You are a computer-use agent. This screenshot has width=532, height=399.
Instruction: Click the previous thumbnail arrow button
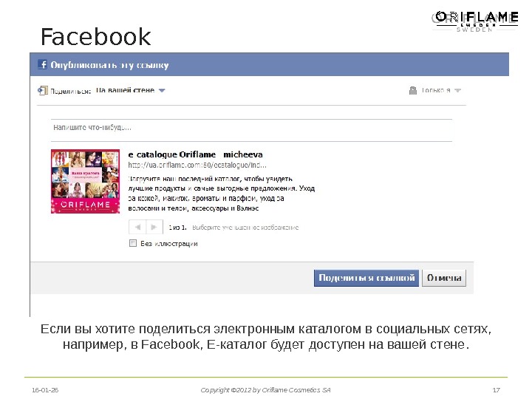click(137, 227)
